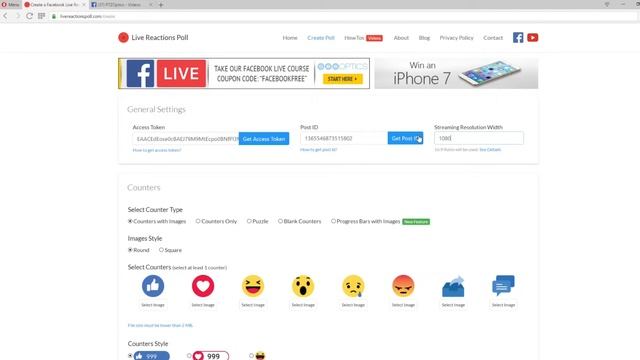The image size is (640, 360).
Task: Open the About nav item
Action: coord(401,38)
